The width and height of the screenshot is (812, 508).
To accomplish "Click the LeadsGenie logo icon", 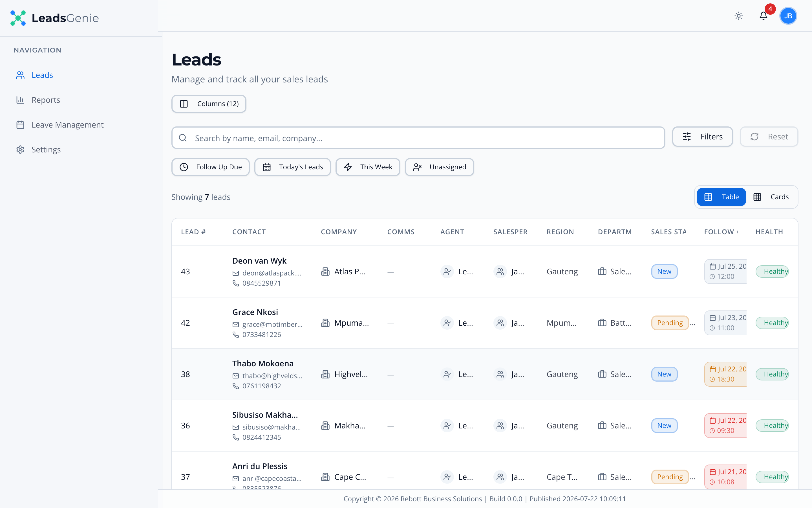I will (x=18, y=18).
